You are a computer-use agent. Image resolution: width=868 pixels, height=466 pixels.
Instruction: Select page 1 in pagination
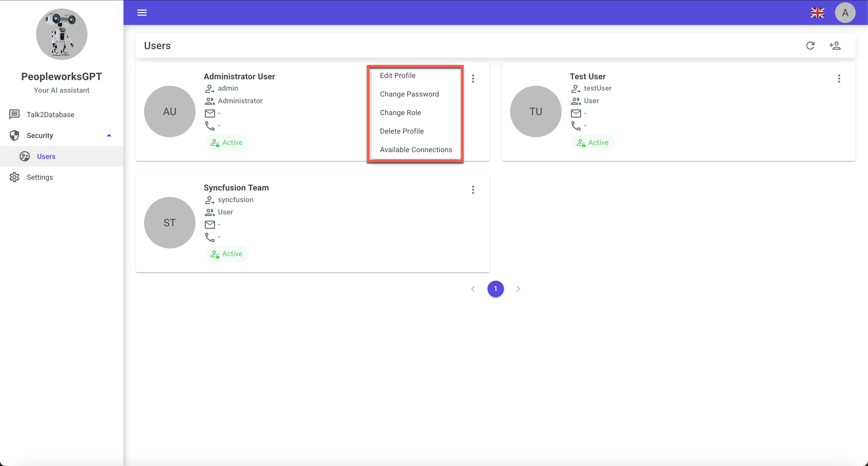click(x=496, y=289)
